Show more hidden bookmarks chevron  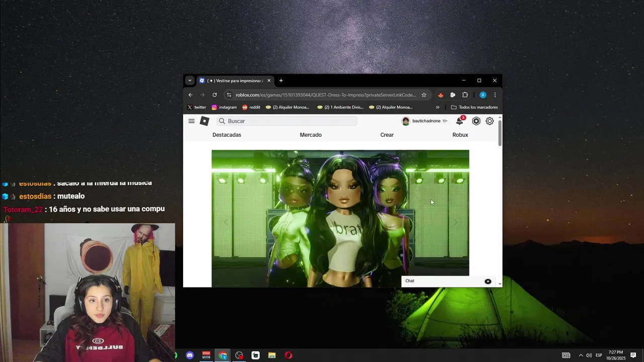437,107
